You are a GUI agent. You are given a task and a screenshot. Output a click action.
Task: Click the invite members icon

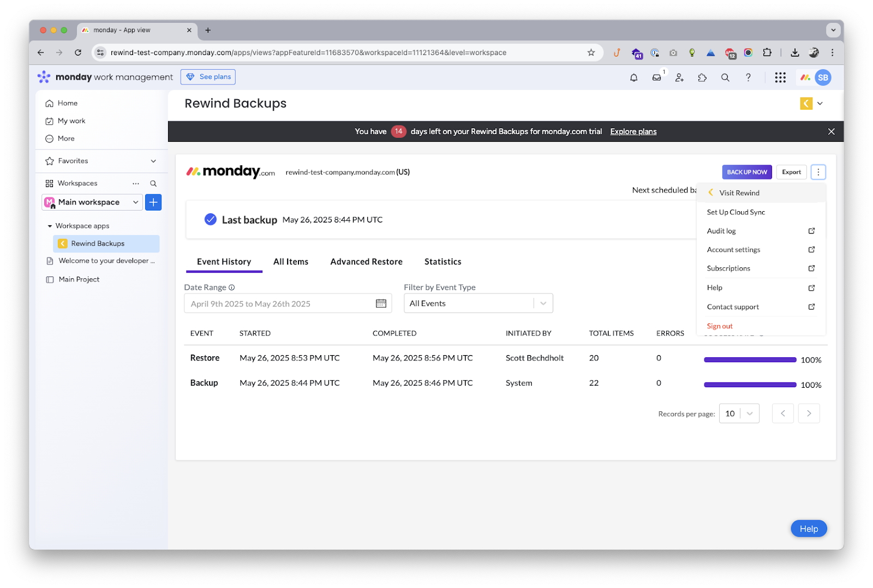click(679, 77)
